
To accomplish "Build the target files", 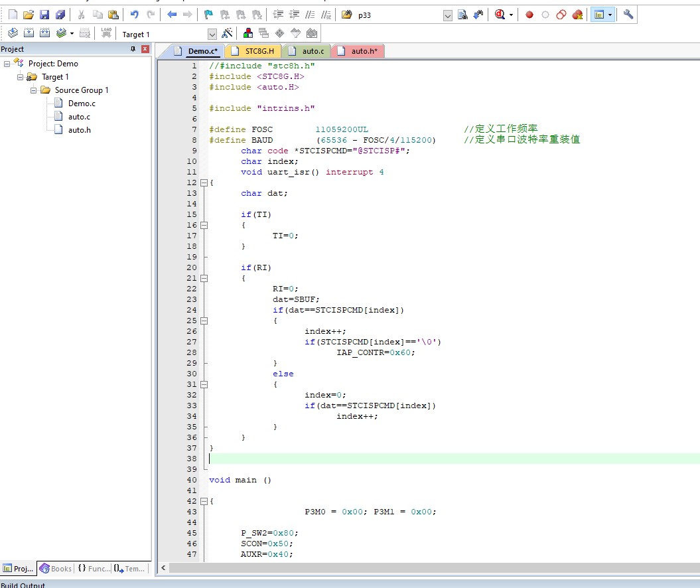I will (29, 33).
